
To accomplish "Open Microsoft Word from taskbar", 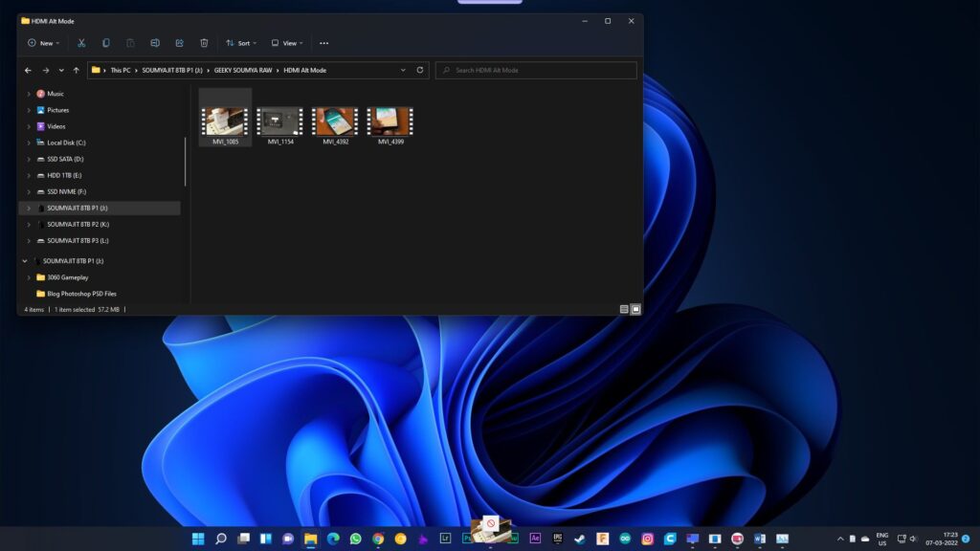I will click(x=759, y=539).
